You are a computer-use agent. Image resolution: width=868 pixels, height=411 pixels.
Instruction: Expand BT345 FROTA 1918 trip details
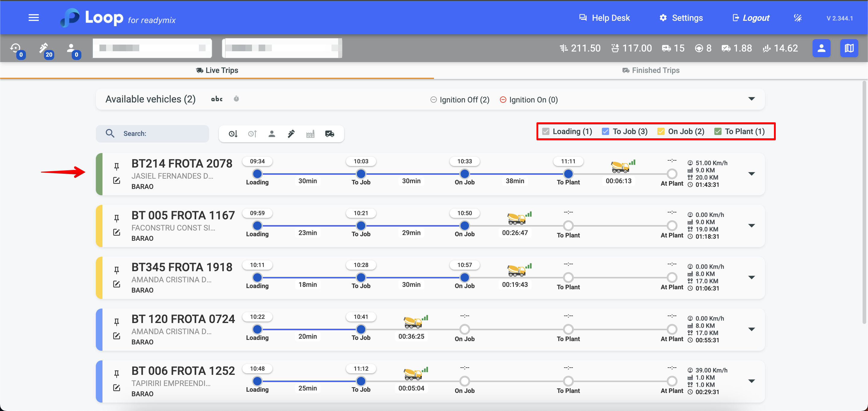pos(751,278)
